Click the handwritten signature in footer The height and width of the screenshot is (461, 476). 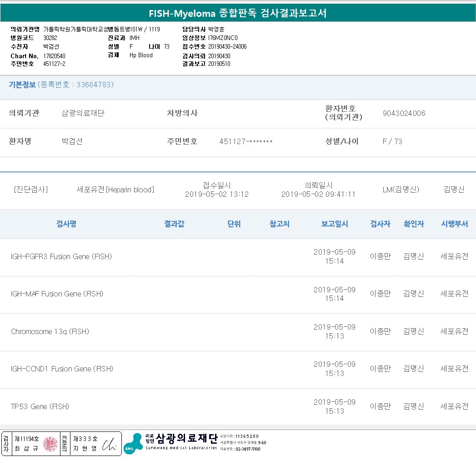point(109,444)
